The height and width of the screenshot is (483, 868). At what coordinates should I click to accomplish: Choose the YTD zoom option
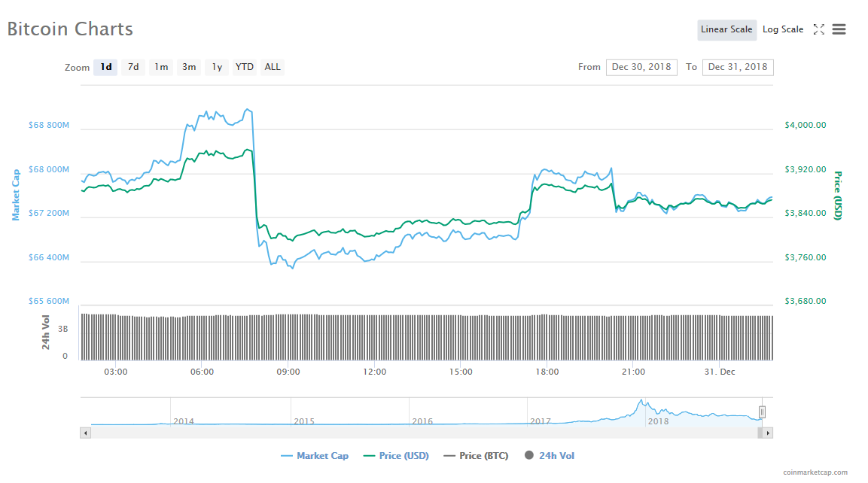(x=245, y=67)
